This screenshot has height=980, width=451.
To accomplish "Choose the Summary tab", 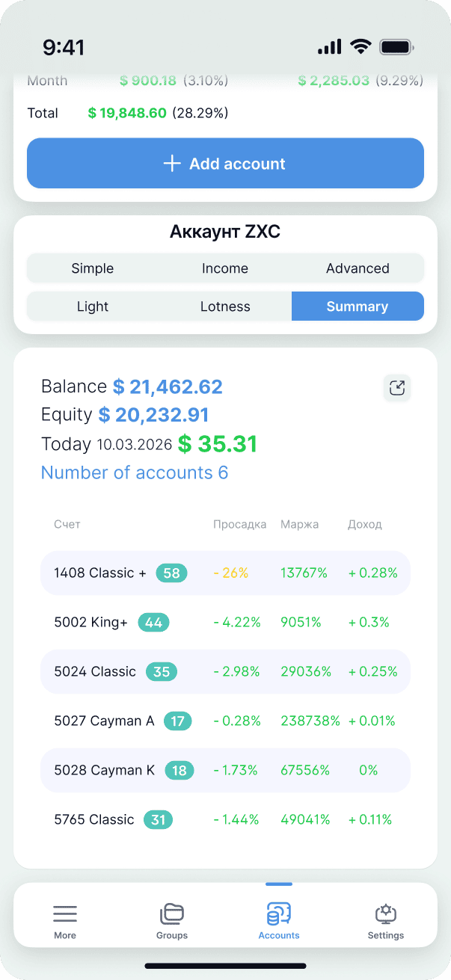I will (358, 306).
